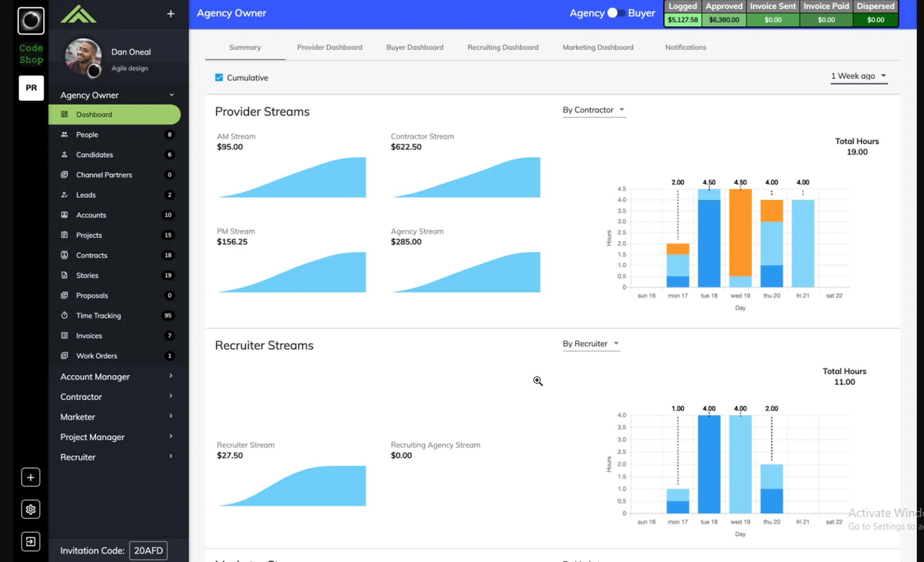924x562 pixels.
Task: Click the Time Tracking stopwatch icon
Action: coord(64,315)
